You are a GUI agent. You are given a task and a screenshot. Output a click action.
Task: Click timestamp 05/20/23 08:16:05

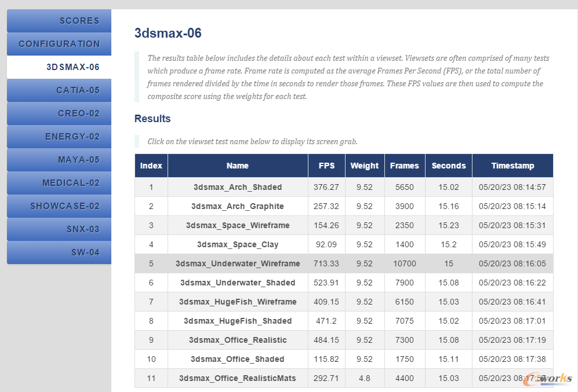[x=512, y=263]
